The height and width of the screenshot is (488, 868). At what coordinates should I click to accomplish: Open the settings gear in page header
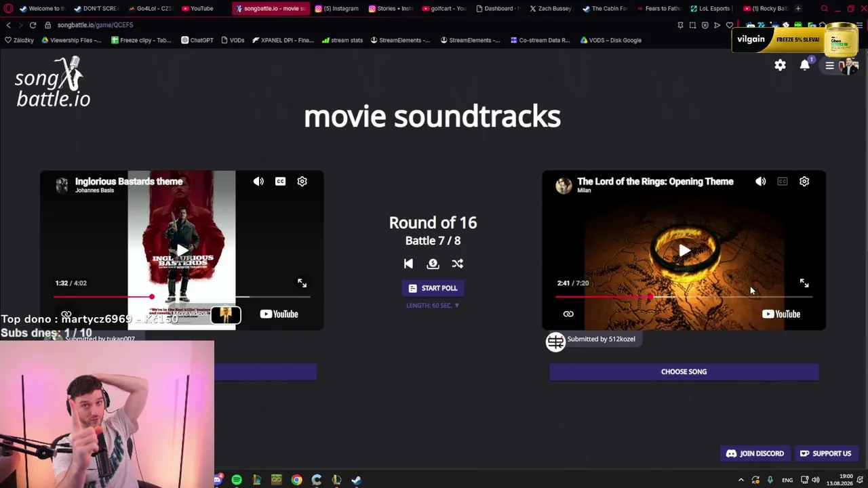click(x=781, y=65)
